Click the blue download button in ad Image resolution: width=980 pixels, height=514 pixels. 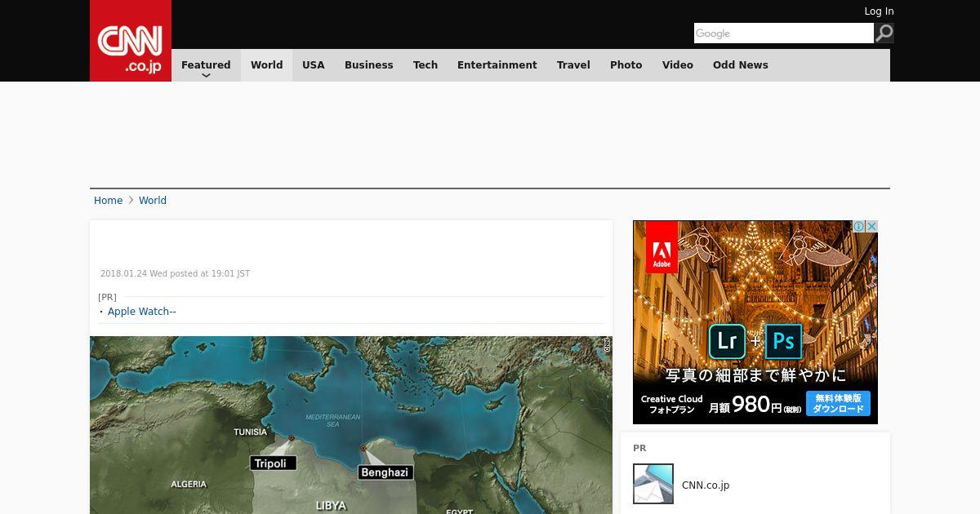[x=838, y=403]
